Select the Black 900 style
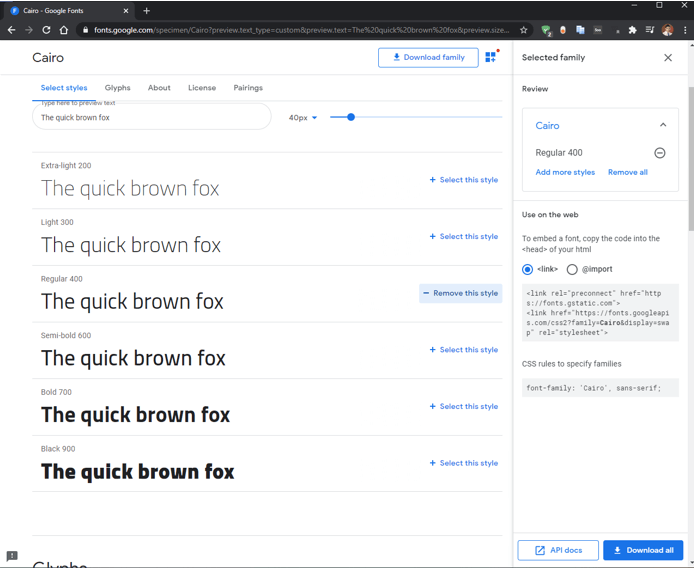Image resolution: width=694 pixels, height=569 pixels. 463,463
